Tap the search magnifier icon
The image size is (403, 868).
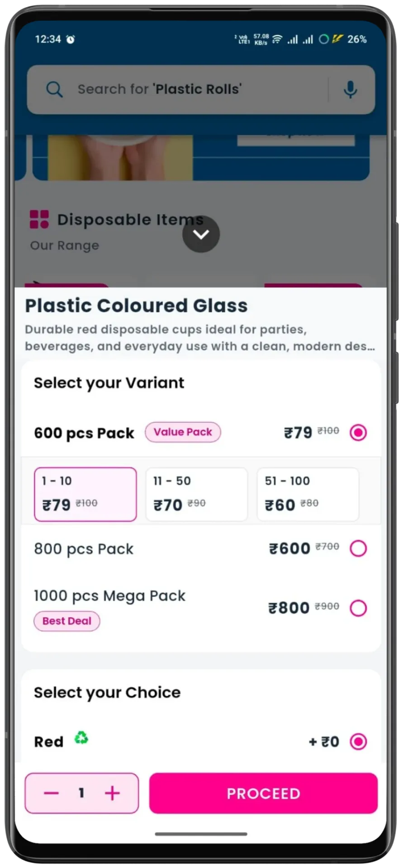[55, 90]
